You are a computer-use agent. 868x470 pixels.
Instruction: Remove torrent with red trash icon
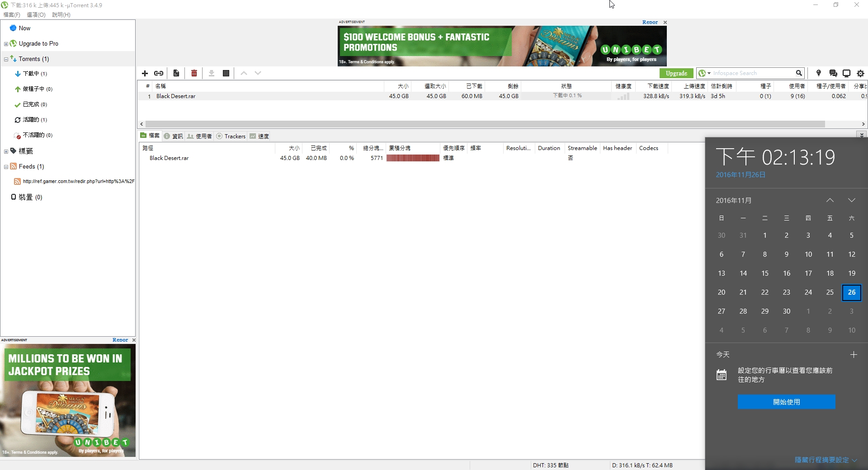(194, 73)
